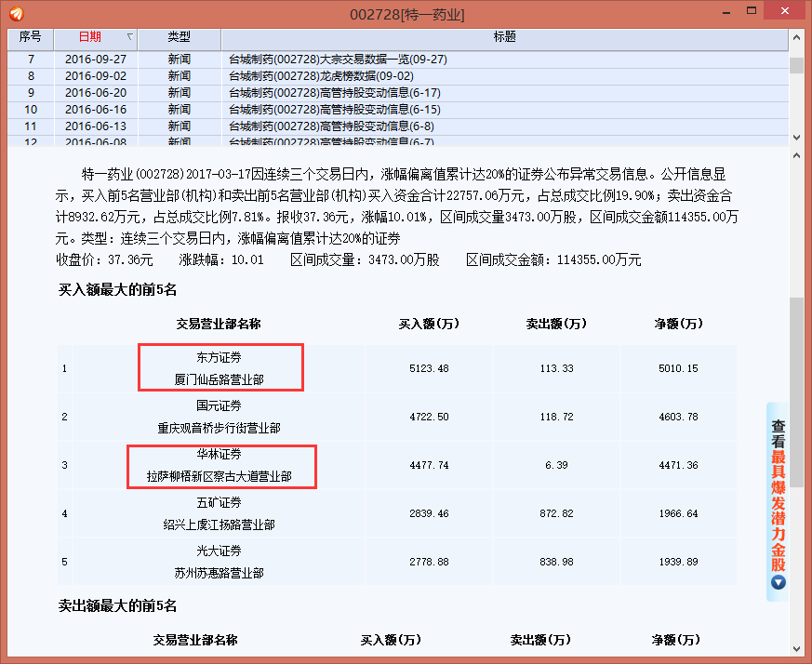Screen dimensions: 812x664
Task: Click buy amount 2839.46
Action: (x=429, y=513)
